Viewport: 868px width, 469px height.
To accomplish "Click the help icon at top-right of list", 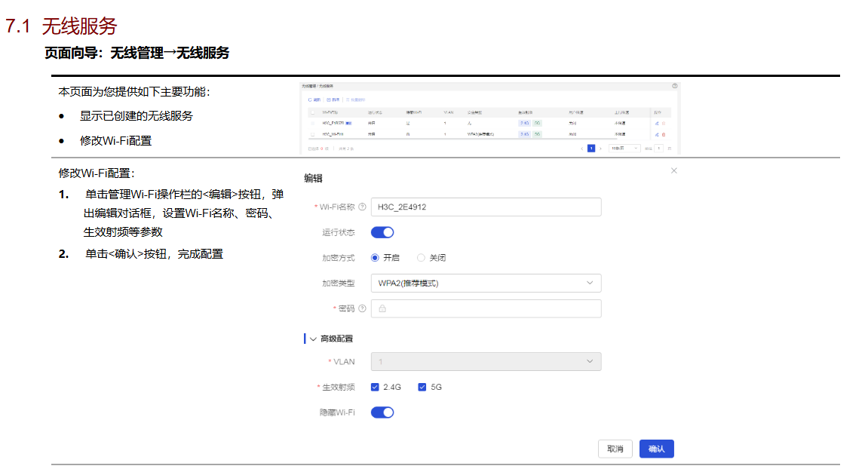I will click(x=674, y=87).
